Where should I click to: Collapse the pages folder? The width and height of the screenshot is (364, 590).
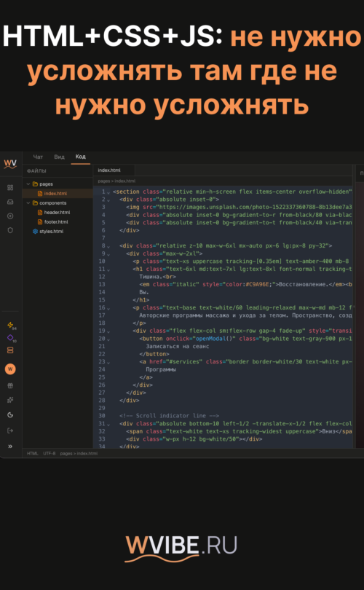pos(28,184)
